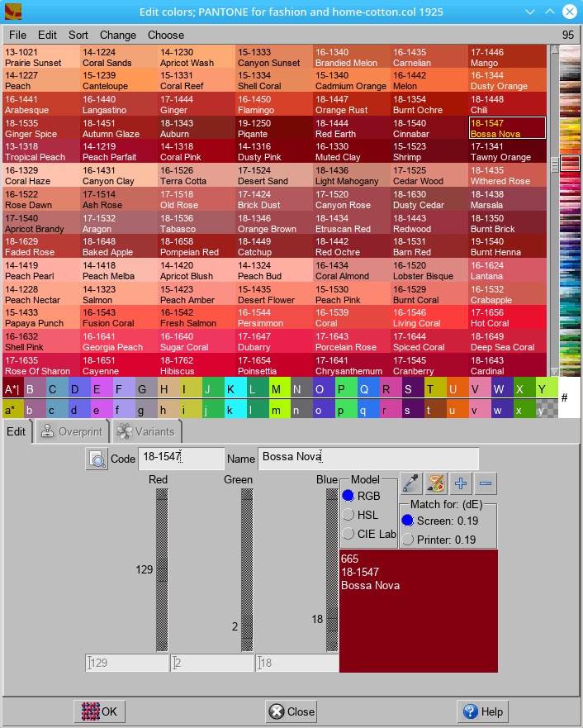Click the Name input field
Screen dimensions: 583x728
(x=368, y=459)
